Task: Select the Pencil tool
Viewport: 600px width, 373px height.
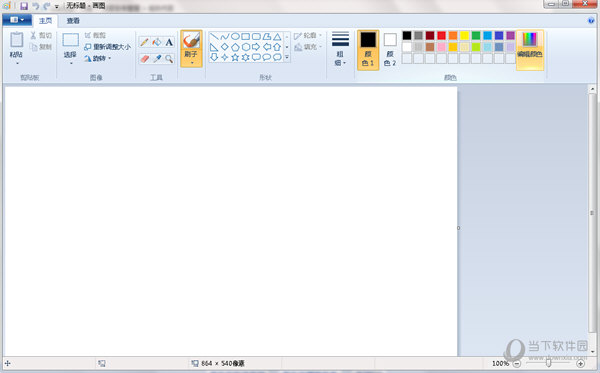Action: (144, 42)
